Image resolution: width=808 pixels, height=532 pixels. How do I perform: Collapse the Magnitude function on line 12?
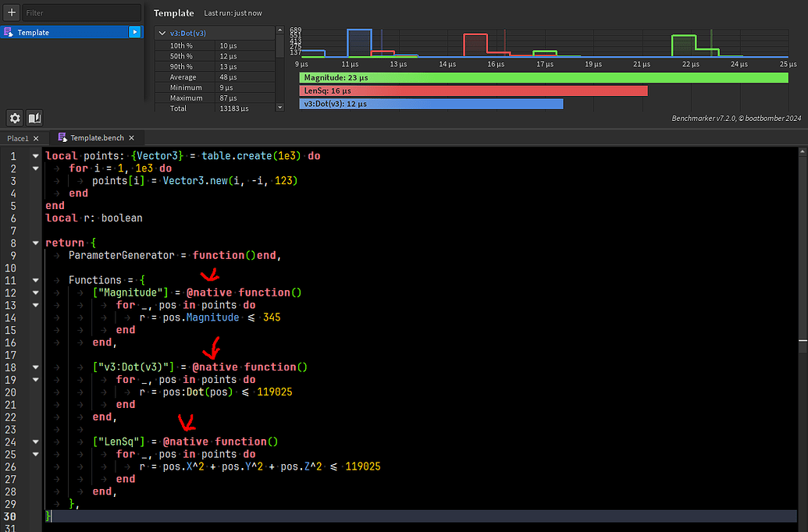[35, 292]
